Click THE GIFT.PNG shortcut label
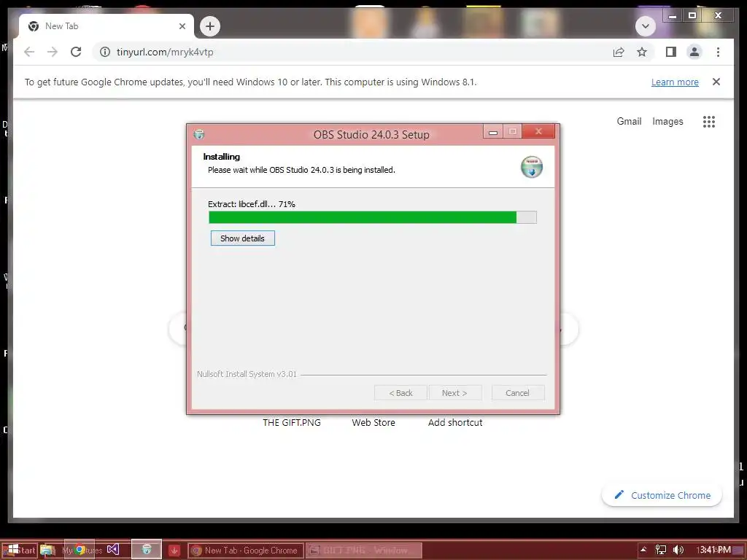747x560 pixels. [x=292, y=422]
